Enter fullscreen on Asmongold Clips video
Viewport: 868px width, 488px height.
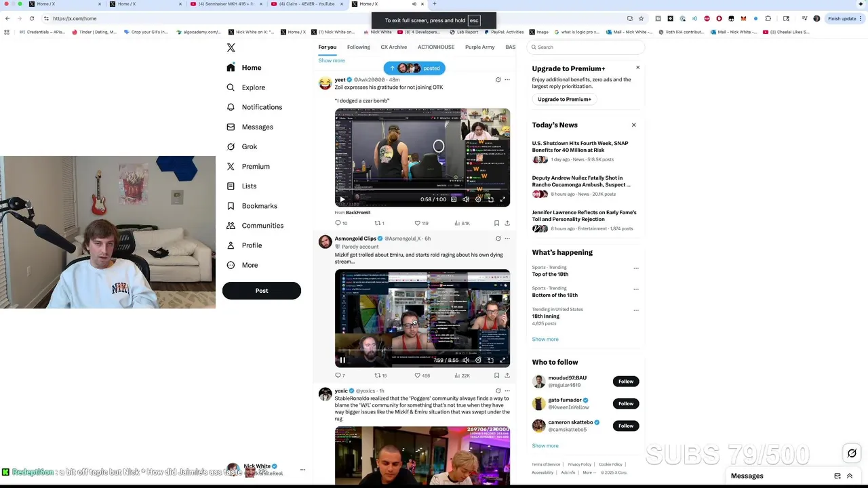502,361
